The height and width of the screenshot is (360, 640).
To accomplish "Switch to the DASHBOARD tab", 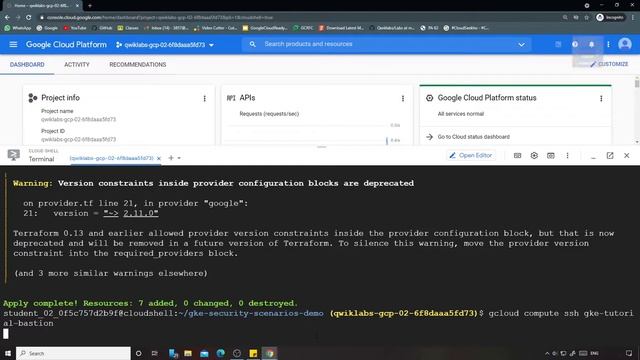I will tap(27, 64).
